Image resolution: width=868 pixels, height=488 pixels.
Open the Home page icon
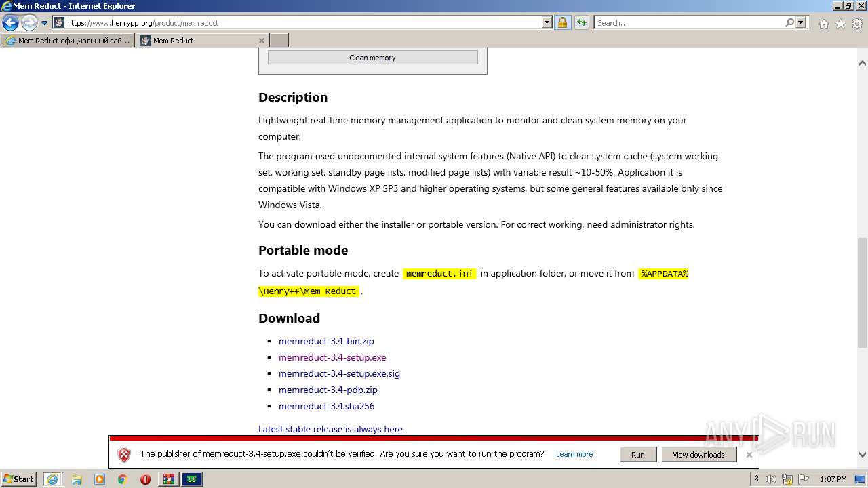tap(823, 24)
